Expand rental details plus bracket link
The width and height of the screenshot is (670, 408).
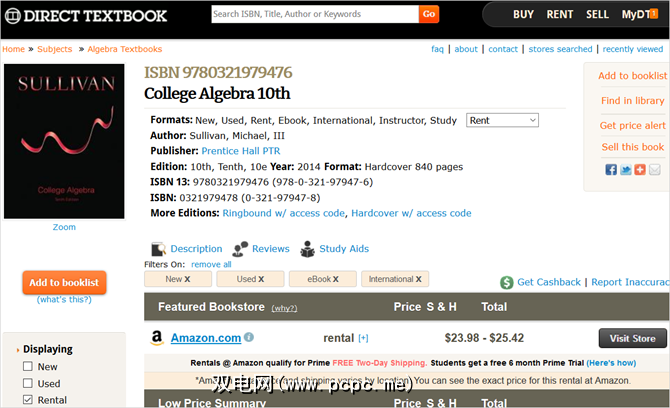tap(363, 338)
